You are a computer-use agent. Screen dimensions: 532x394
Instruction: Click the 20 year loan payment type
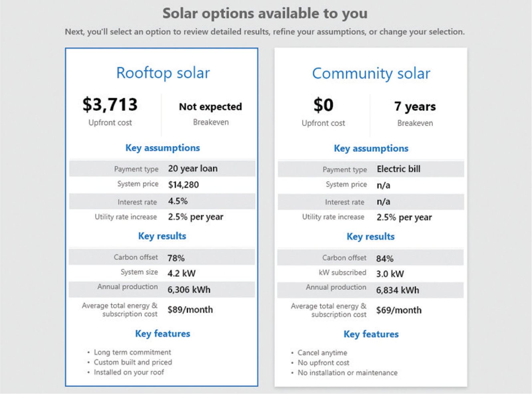[x=193, y=168]
